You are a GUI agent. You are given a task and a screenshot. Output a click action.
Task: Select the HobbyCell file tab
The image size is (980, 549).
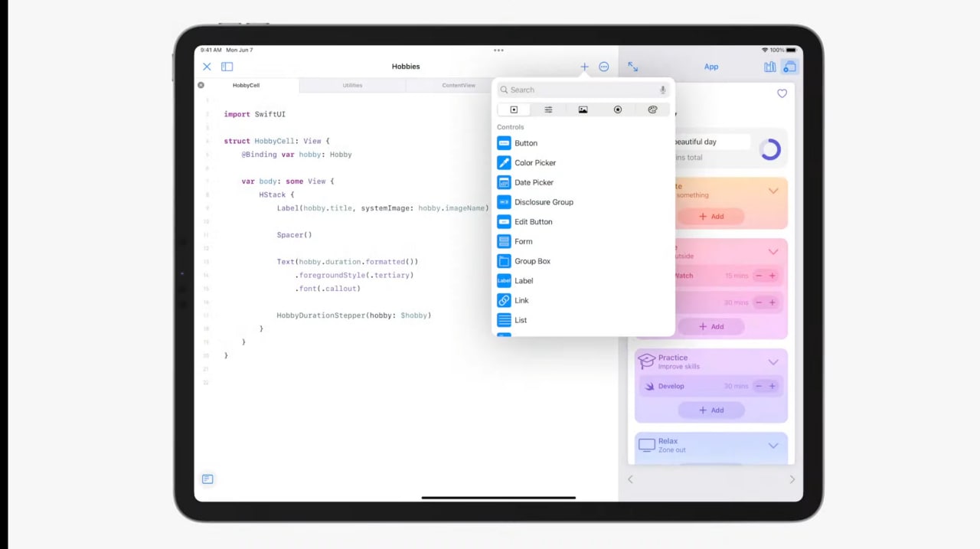coord(247,85)
